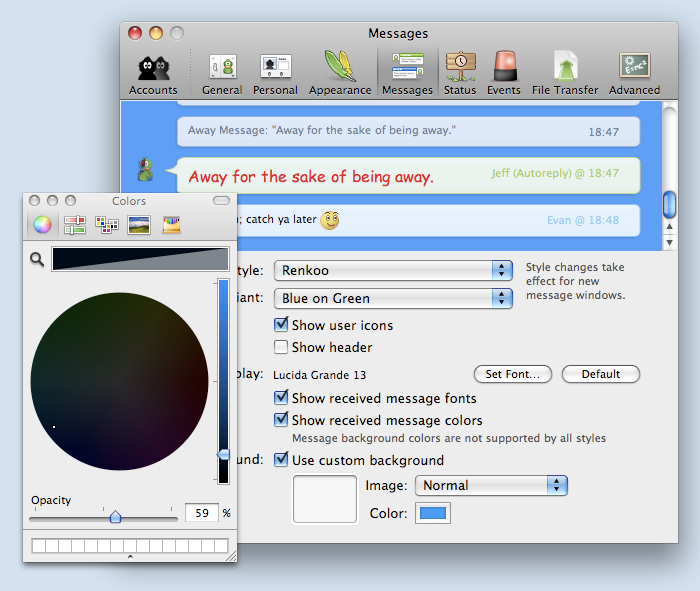Viewport: 700px width, 591px height.
Task: Disable Use custom background
Action: (281, 460)
